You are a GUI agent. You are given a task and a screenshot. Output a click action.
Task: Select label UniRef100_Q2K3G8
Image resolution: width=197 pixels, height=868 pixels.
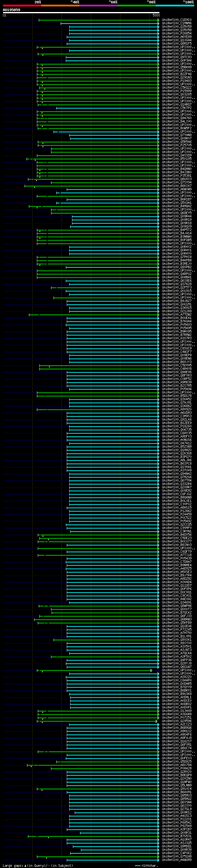tap(176, 454)
